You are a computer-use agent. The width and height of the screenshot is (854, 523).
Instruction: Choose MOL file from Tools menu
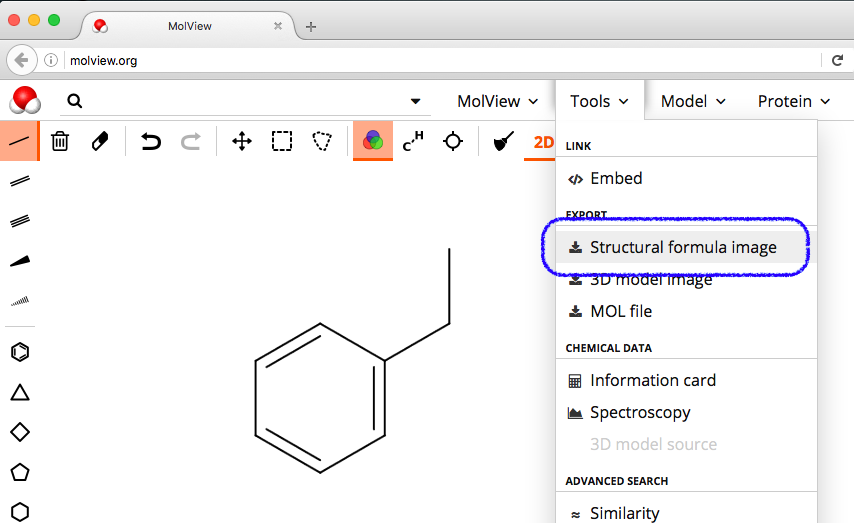point(620,311)
